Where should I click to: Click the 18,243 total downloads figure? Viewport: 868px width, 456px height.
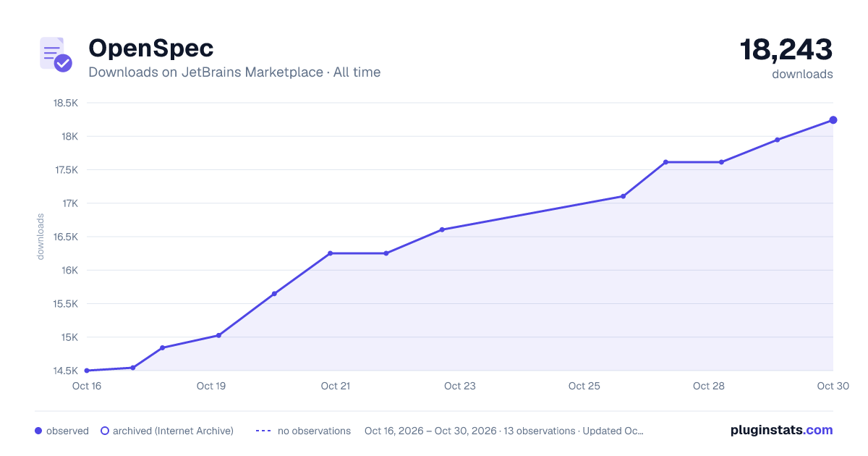tap(786, 50)
